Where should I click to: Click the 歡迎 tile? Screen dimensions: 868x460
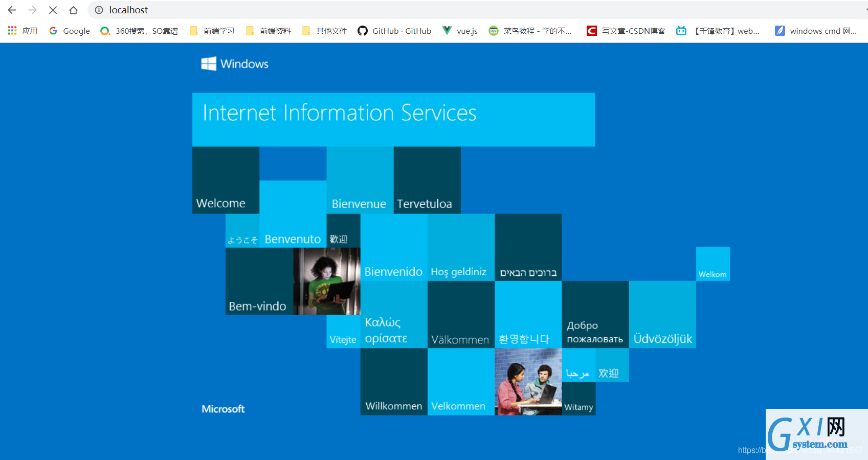[x=344, y=231]
